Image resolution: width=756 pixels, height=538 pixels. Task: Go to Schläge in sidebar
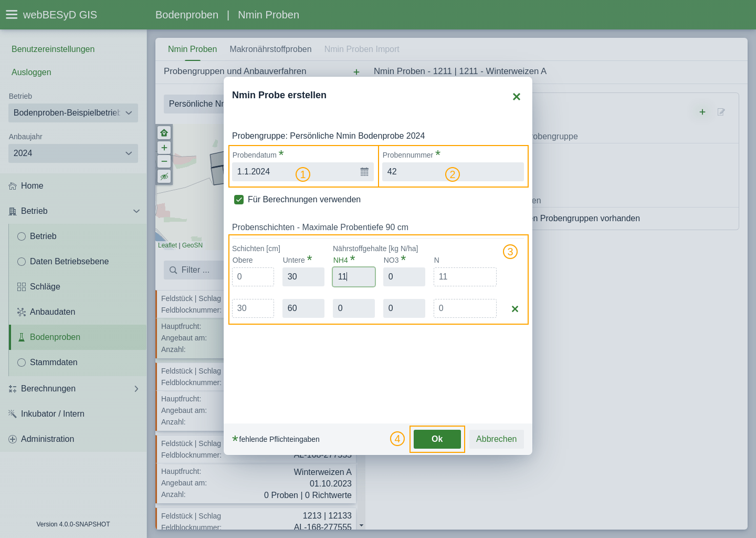78,287
